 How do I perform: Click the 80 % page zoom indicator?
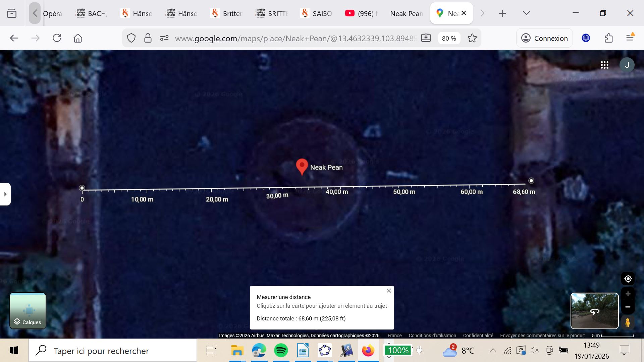point(449,38)
